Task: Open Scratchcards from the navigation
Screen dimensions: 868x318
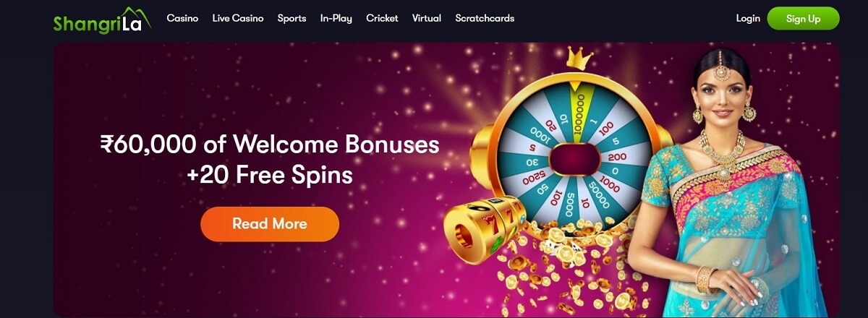Action: tap(485, 18)
